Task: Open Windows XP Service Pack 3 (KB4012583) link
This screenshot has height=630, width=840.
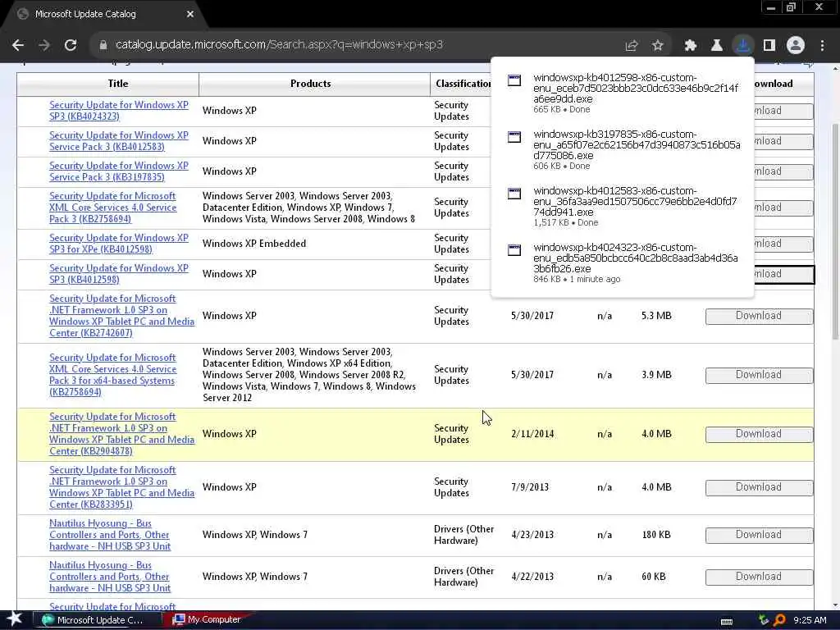Action: [119, 141]
